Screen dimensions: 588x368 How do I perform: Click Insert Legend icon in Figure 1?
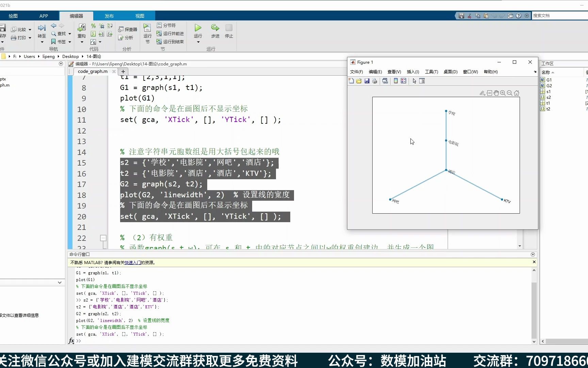(404, 81)
